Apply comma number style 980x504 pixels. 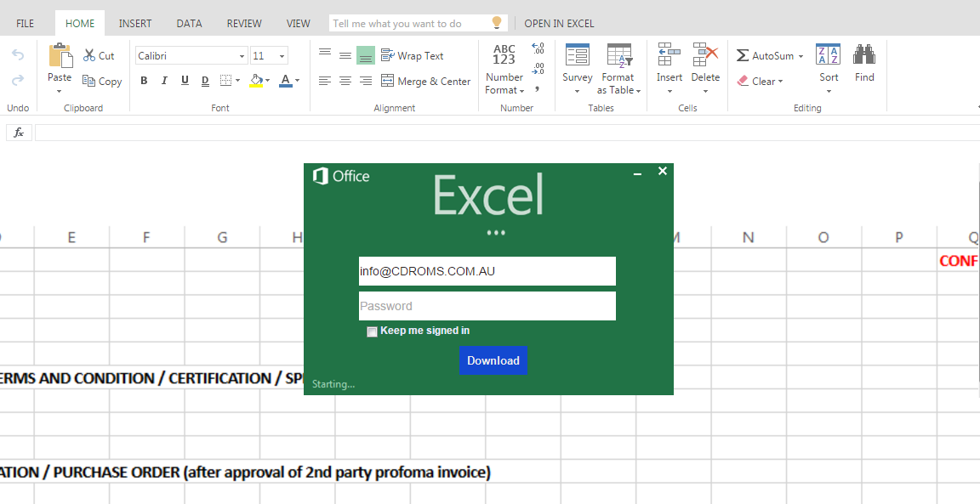point(537,88)
